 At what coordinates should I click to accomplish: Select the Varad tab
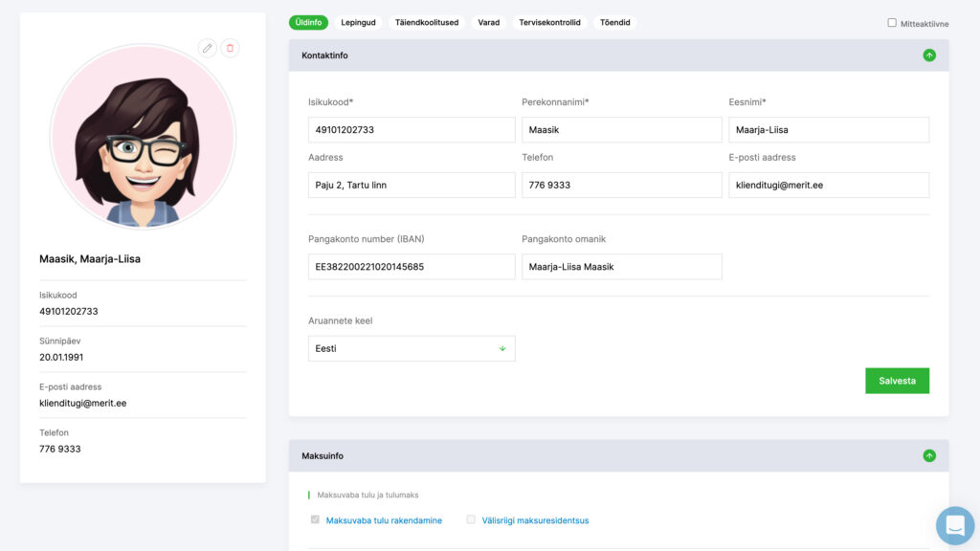489,23
